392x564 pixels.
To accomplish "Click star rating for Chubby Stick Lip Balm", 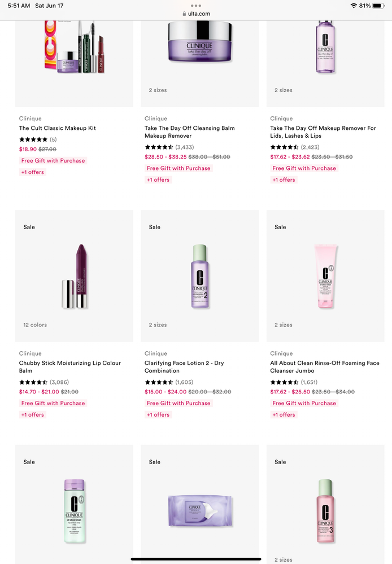I will [33, 382].
